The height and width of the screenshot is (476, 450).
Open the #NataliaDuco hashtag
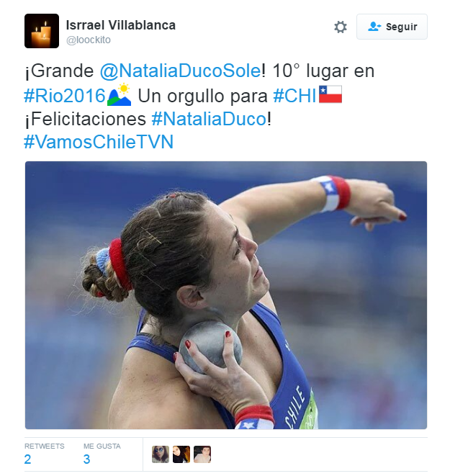(209, 119)
